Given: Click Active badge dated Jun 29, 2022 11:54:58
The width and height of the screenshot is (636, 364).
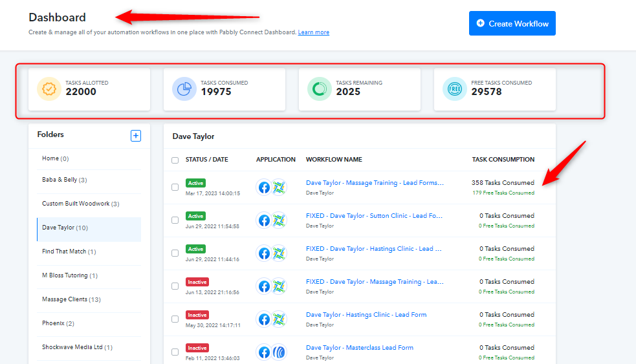Looking at the screenshot, I should point(195,216).
